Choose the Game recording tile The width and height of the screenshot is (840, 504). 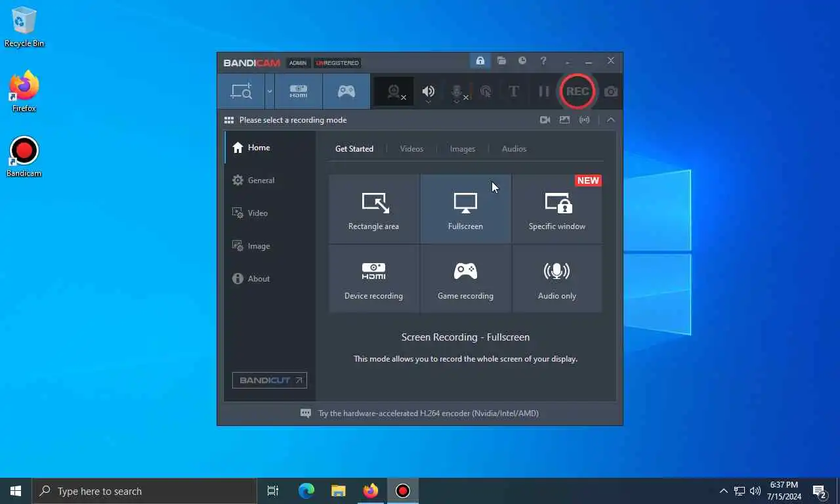click(465, 279)
